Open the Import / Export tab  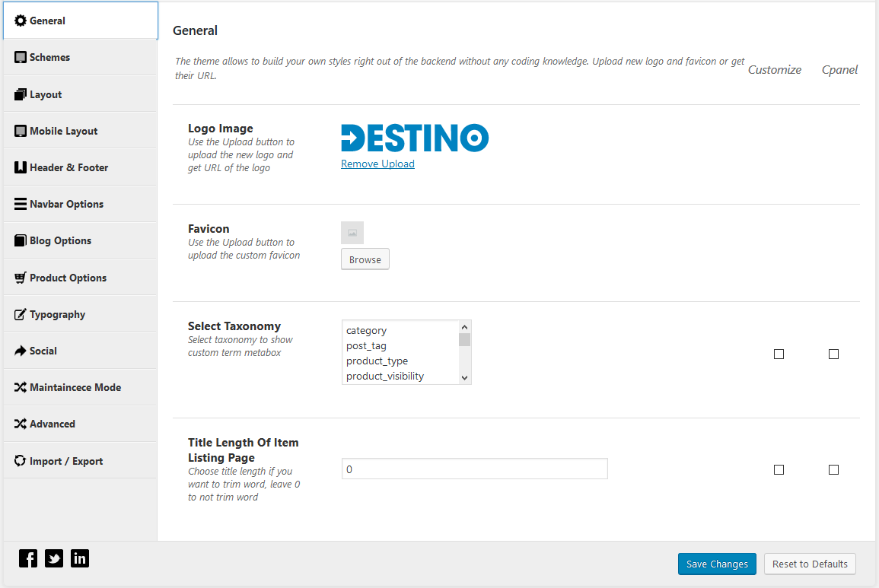pyautogui.click(x=80, y=461)
